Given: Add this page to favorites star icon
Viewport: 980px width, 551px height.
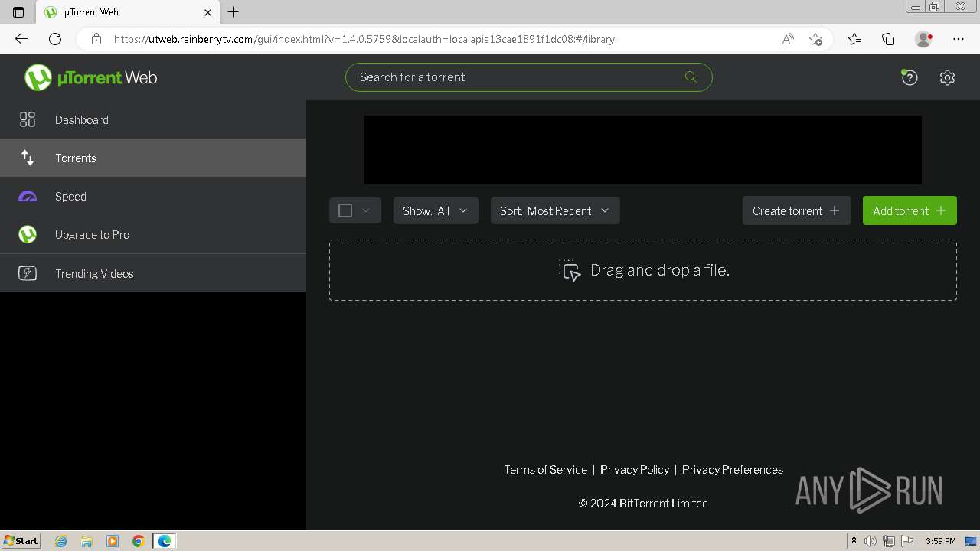Looking at the screenshot, I should click(x=815, y=39).
